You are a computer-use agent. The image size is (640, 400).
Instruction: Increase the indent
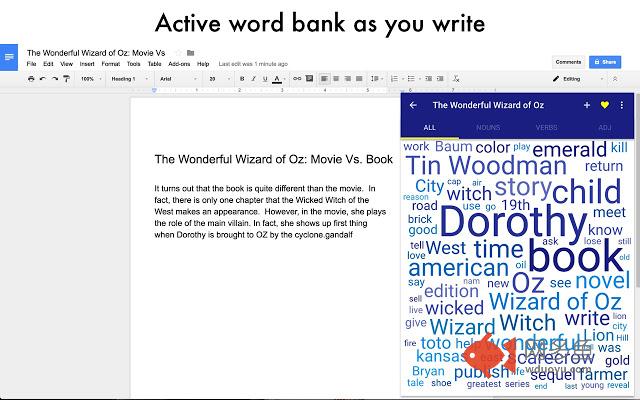click(440, 78)
